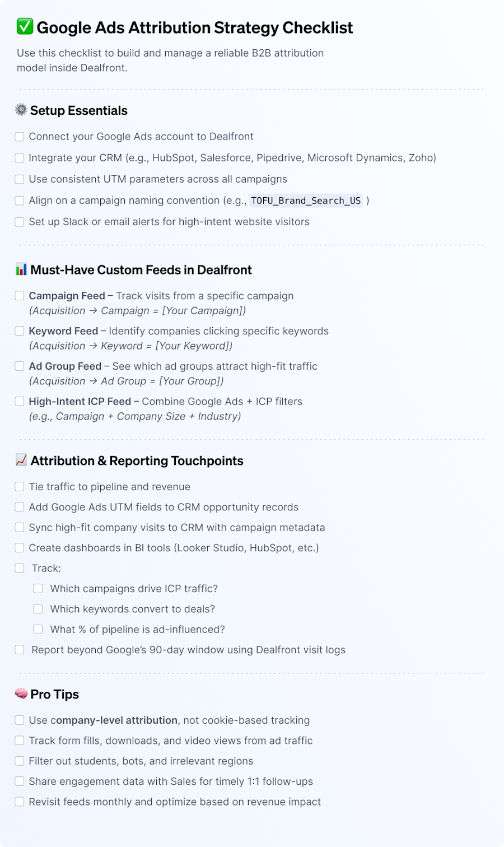
Task: Check Integrate your CRM checklist item
Action: click(x=19, y=157)
